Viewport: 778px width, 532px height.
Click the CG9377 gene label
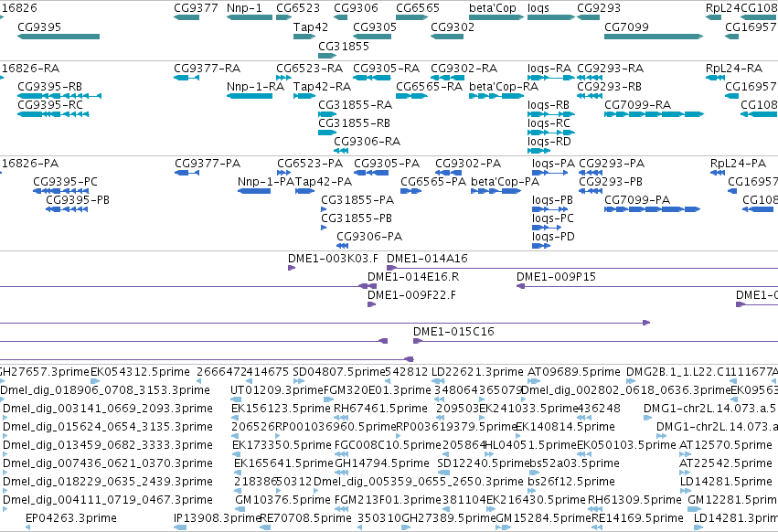(196, 8)
